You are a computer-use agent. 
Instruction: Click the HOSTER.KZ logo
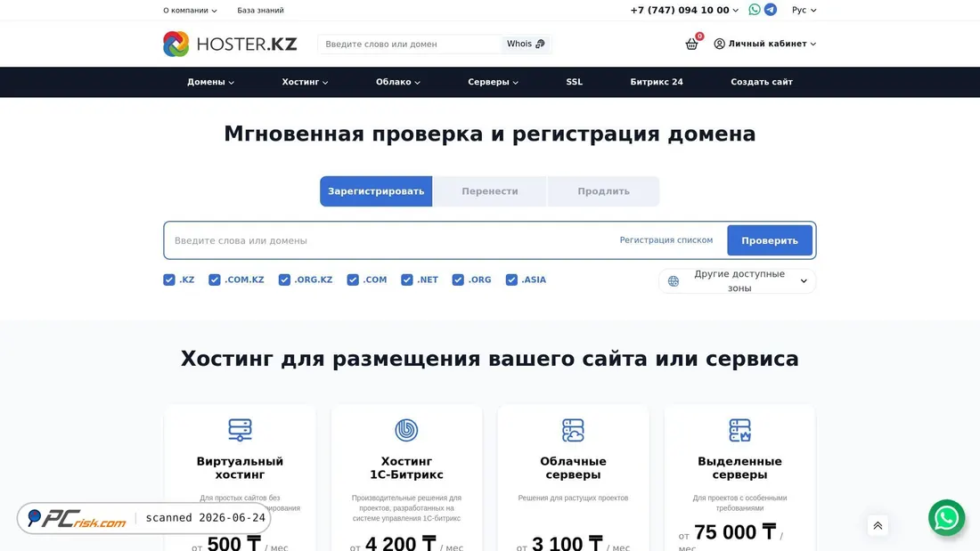click(230, 44)
